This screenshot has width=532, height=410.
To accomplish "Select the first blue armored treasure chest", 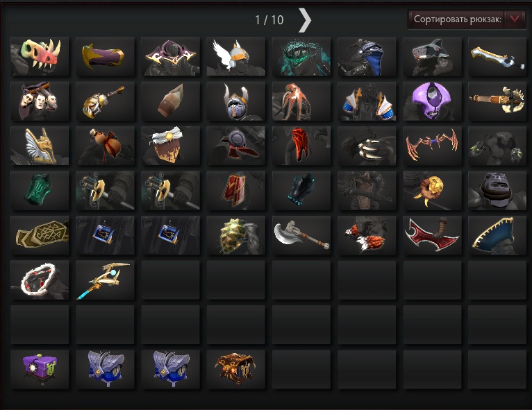I will click(105, 369).
